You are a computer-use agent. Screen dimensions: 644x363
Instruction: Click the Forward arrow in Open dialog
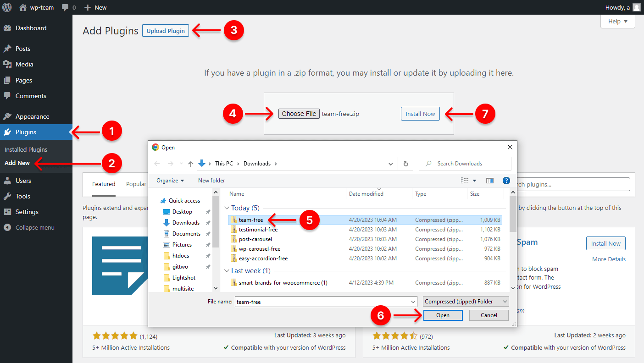click(x=171, y=164)
